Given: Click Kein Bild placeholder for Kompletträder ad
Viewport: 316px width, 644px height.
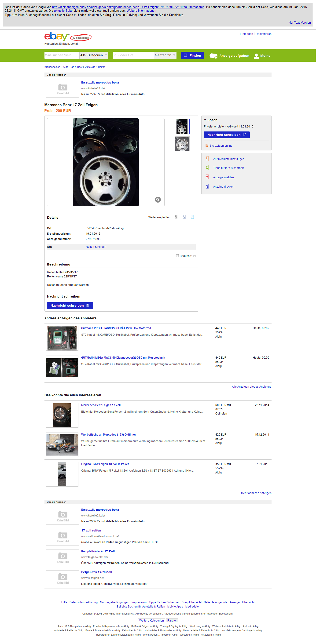Looking at the screenshot, I should point(62,558).
